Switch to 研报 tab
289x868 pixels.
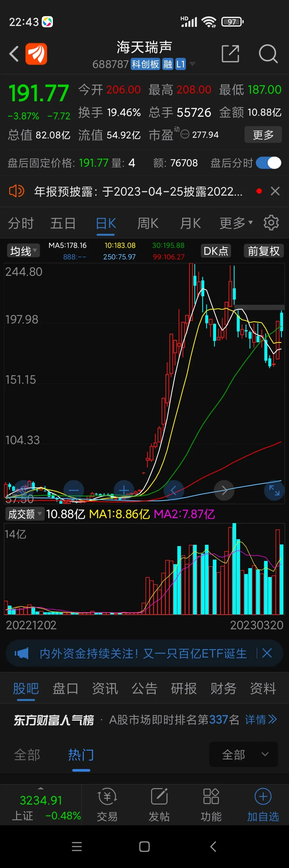[x=184, y=688]
